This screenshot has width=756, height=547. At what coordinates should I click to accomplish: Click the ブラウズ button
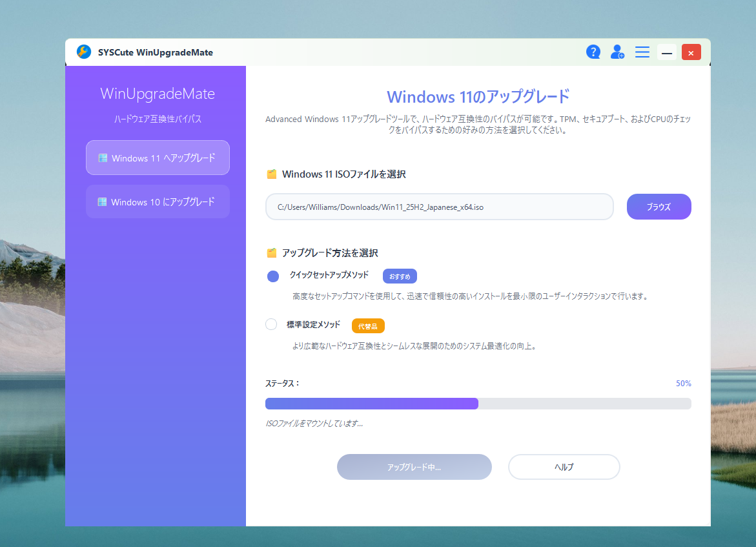click(659, 207)
